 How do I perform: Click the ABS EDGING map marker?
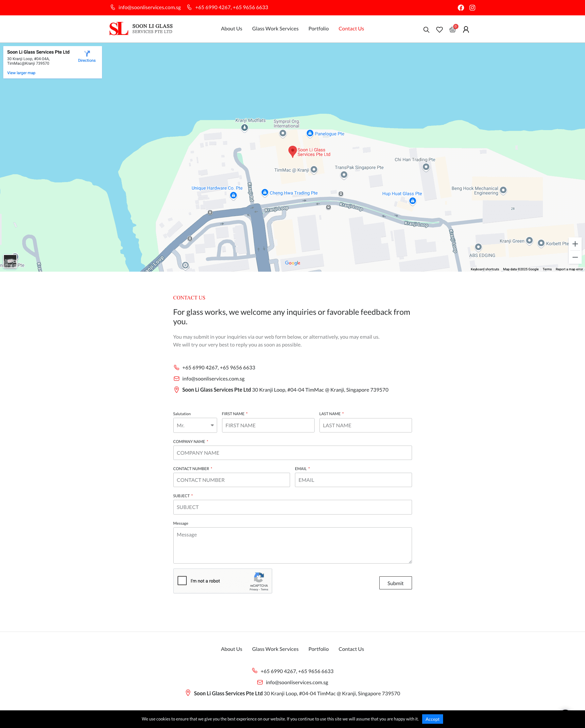tap(478, 247)
